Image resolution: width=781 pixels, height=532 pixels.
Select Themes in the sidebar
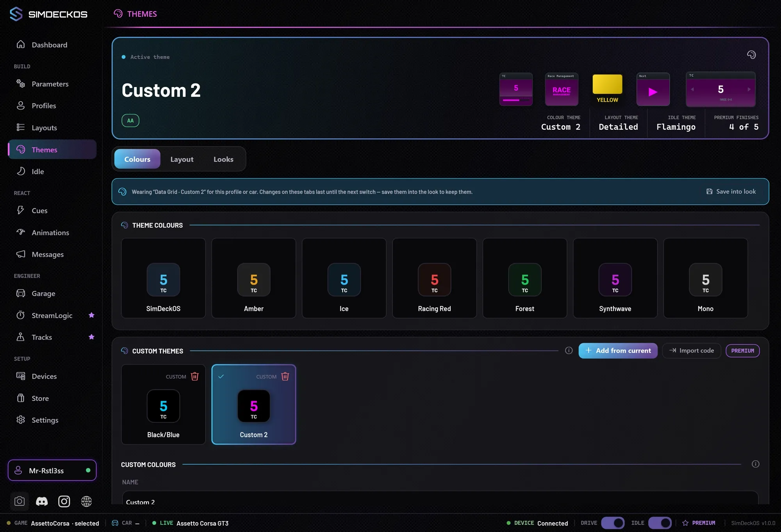[52, 149]
